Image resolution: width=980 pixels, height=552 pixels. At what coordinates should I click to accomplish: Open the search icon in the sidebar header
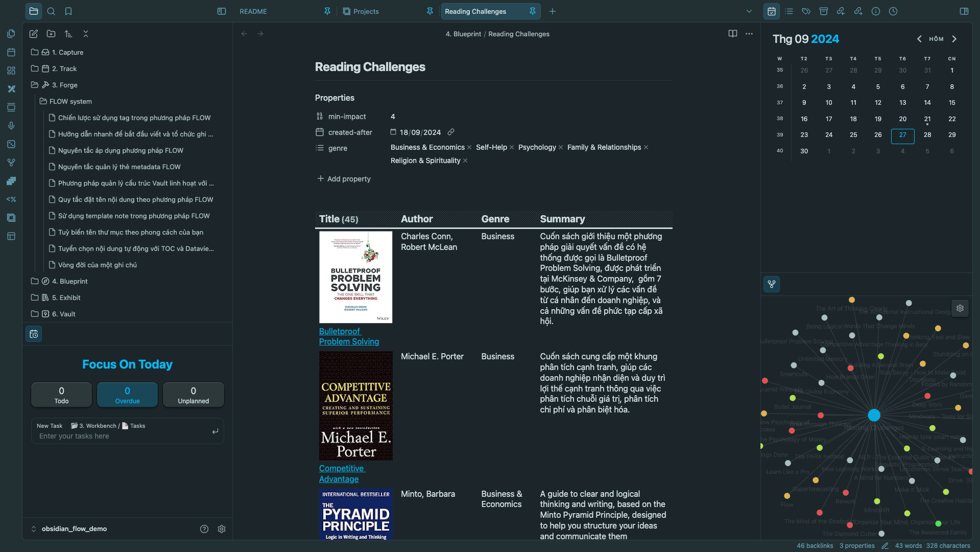coord(51,11)
